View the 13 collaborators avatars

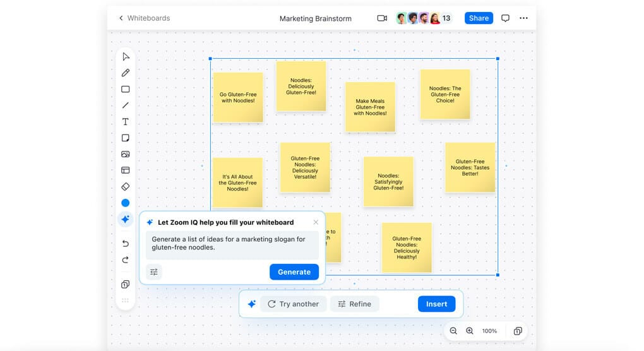pos(424,18)
